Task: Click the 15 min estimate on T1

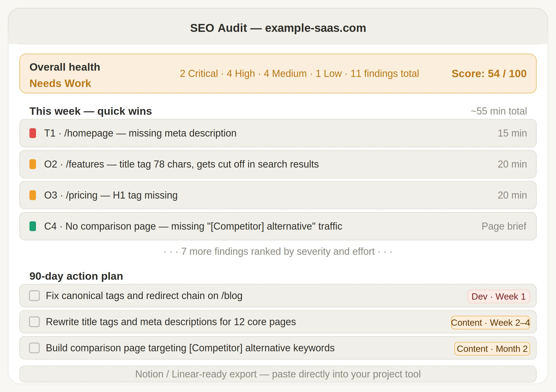Action: click(x=512, y=133)
